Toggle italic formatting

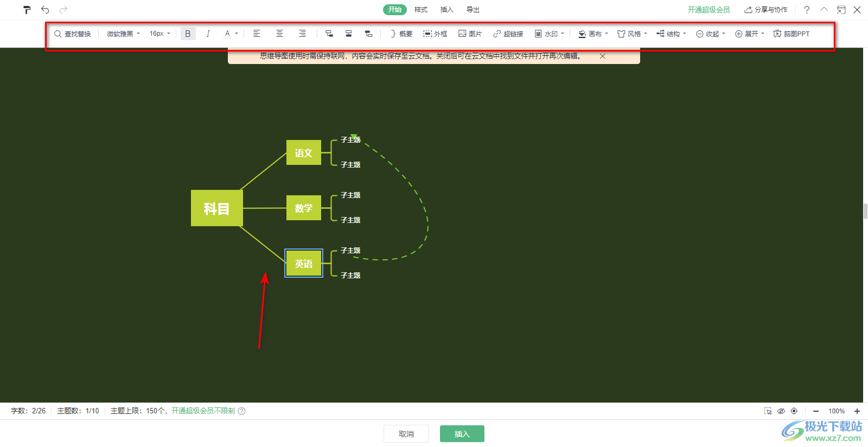tap(208, 34)
